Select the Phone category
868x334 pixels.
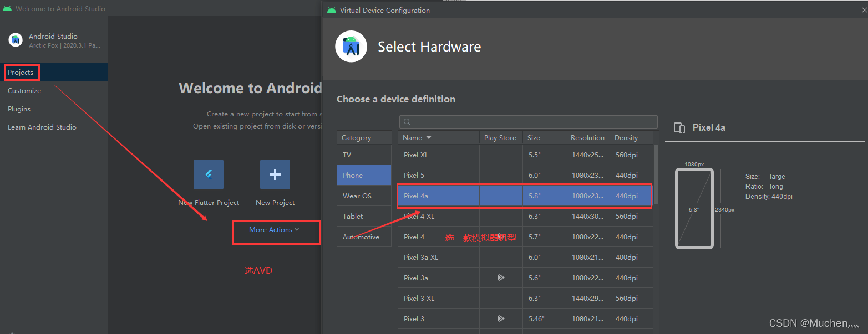tap(364, 176)
